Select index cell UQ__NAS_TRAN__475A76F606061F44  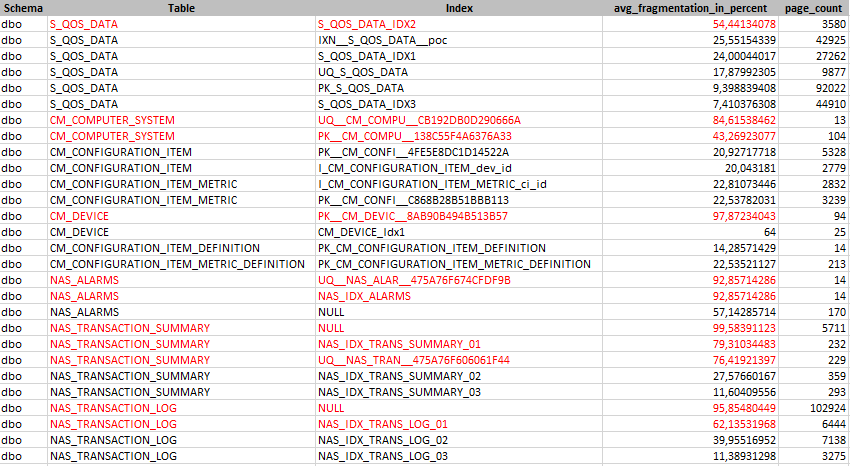pos(459,360)
